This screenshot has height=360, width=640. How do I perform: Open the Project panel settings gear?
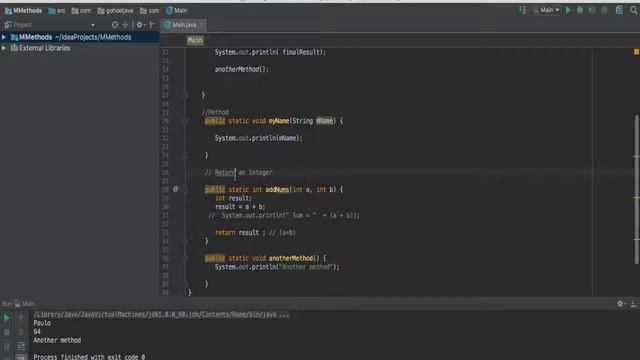[x=140, y=25]
